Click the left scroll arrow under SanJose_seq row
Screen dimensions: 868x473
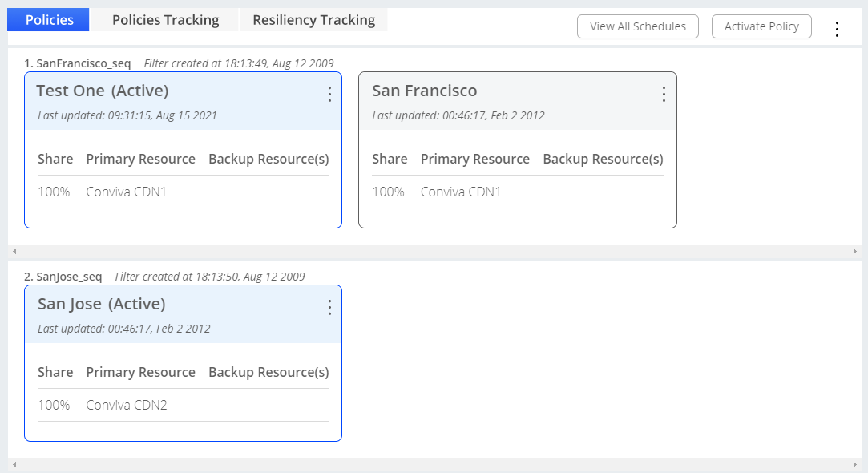pyautogui.click(x=14, y=465)
